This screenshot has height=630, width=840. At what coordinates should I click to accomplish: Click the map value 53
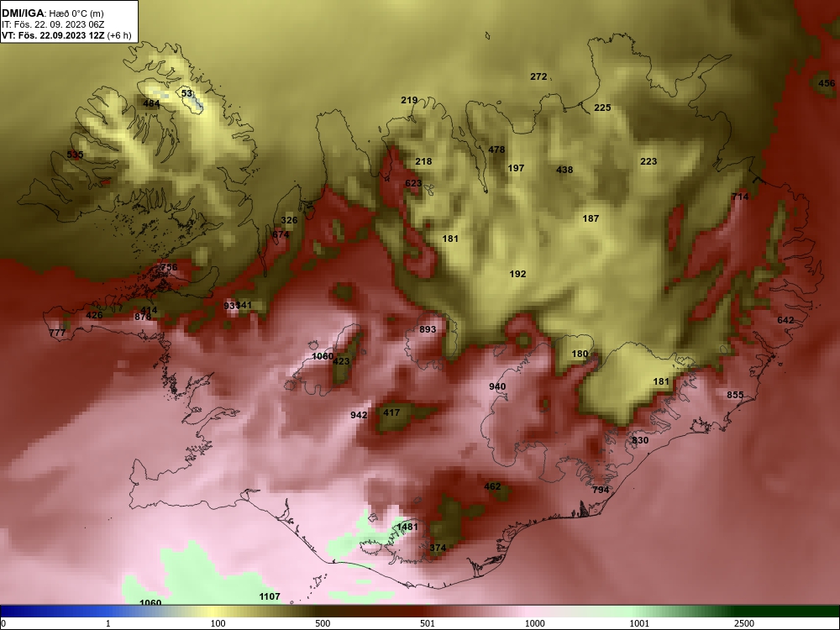(186, 93)
